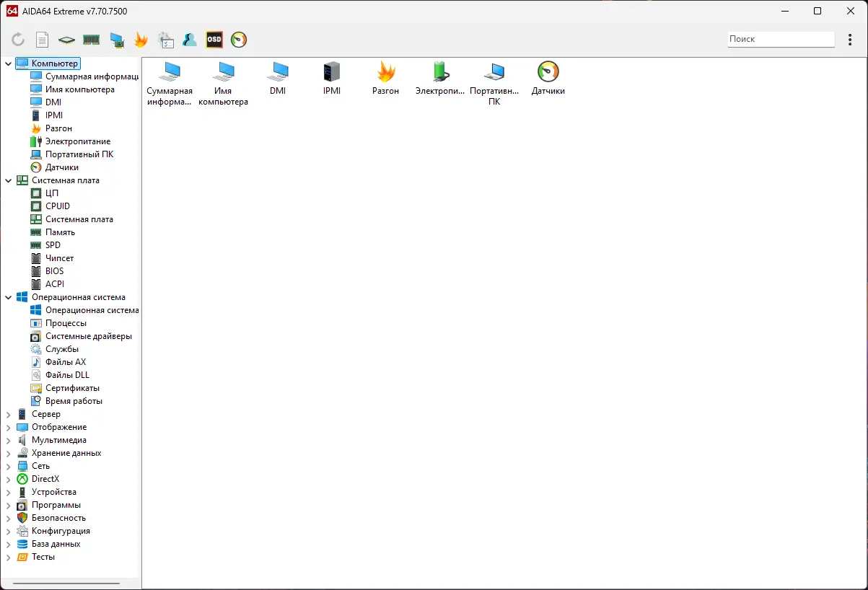The image size is (868, 590).
Task: Open Разгон with the flame icon
Action: pyautogui.click(x=386, y=72)
